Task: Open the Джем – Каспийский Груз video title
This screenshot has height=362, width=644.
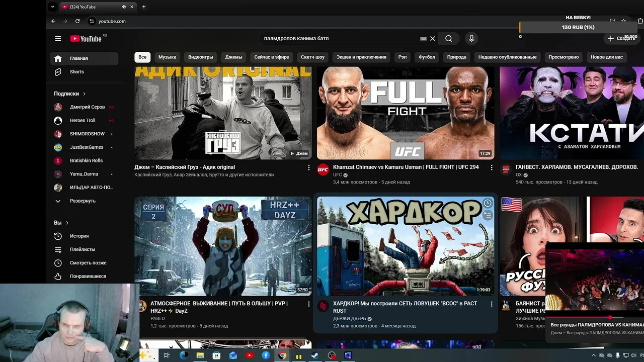Action: coord(185,167)
